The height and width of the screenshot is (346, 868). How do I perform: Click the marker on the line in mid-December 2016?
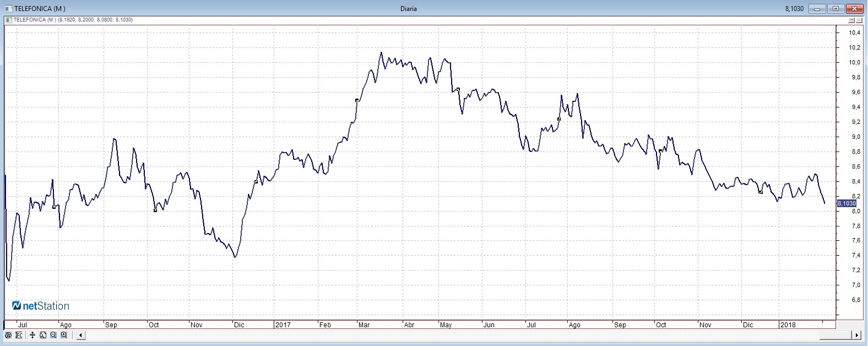pyautogui.click(x=256, y=182)
